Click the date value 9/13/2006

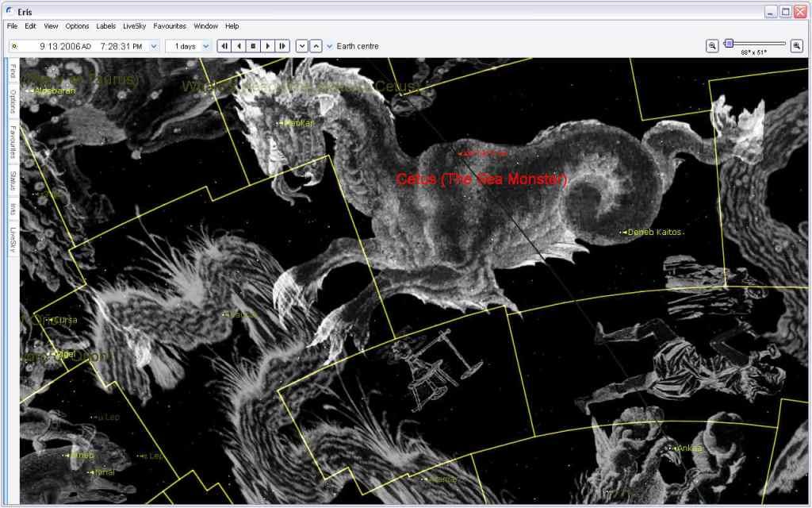coord(60,46)
